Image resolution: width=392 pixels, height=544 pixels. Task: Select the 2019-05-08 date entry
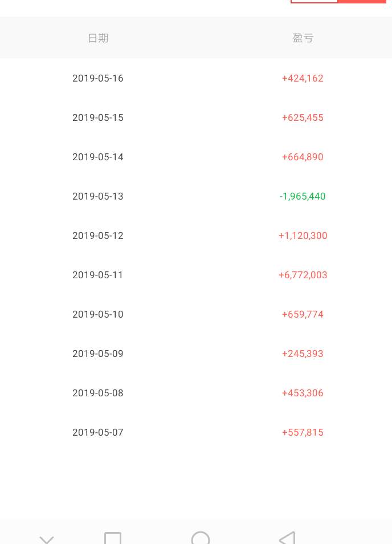coord(98,393)
